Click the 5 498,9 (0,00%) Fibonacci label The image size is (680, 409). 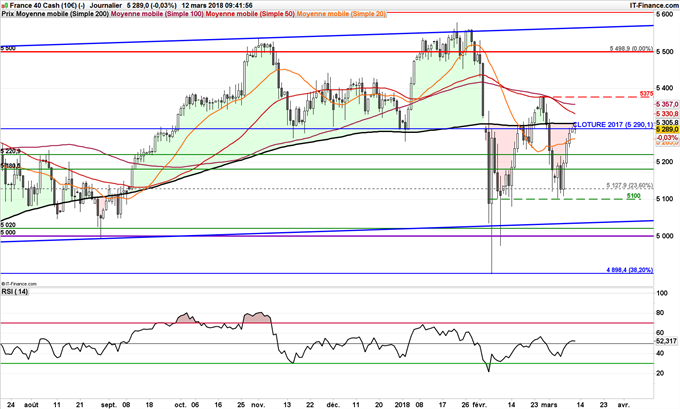[x=631, y=49]
